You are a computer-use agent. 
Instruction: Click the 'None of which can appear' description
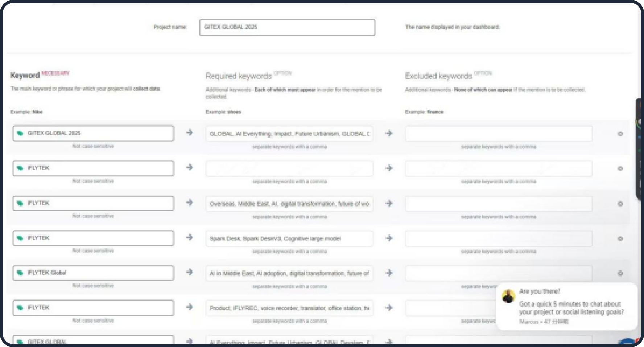[x=495, y=90]
